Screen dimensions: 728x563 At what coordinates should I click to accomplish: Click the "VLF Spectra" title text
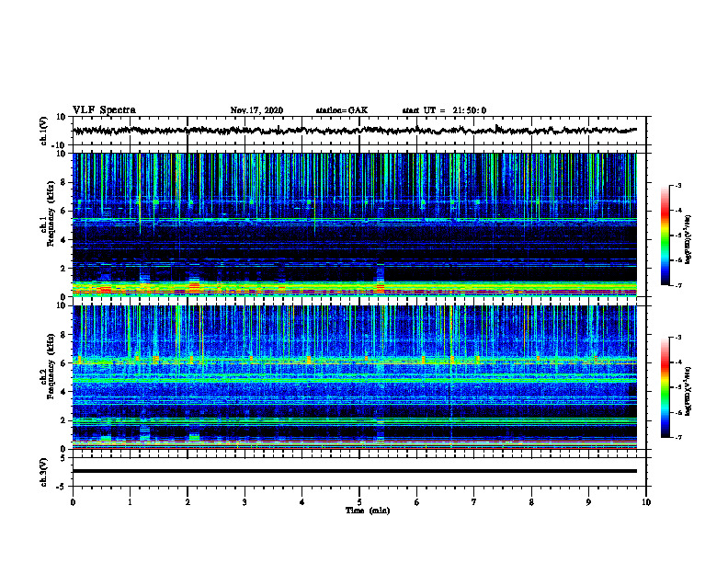pyautogui.click(x=104, y=110)
